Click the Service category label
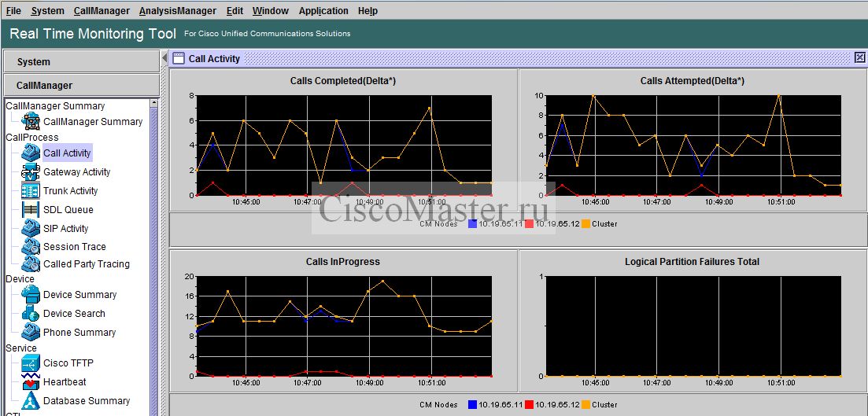The height and width of the screenshot is (416, 868). pos(21,348)
